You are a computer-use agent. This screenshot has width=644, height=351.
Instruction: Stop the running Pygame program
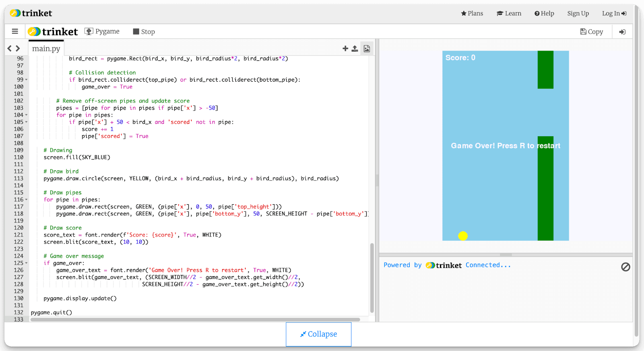click(x=144, y=32)
